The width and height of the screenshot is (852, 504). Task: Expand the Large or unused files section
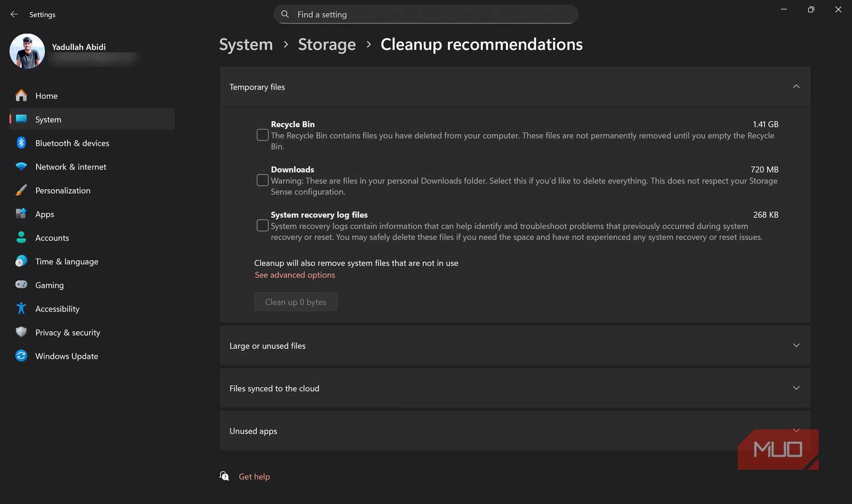(x=796, y=345)
